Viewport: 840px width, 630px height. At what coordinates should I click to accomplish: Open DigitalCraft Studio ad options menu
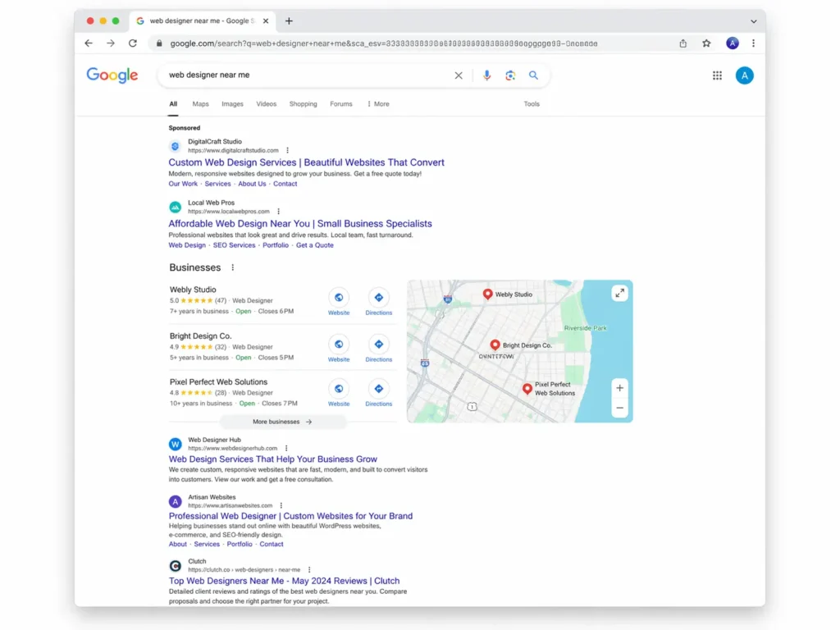pyautogui.click(x=288, y=151)
